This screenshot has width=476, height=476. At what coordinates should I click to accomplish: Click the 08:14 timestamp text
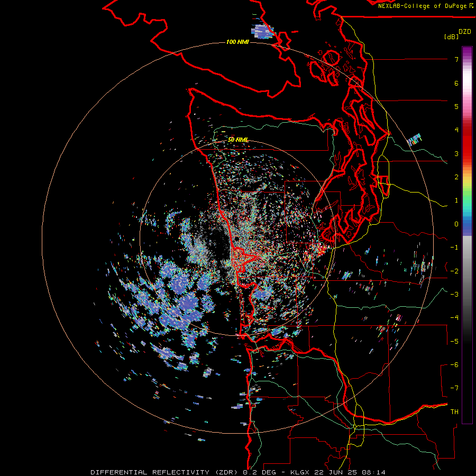pos(374,472)
